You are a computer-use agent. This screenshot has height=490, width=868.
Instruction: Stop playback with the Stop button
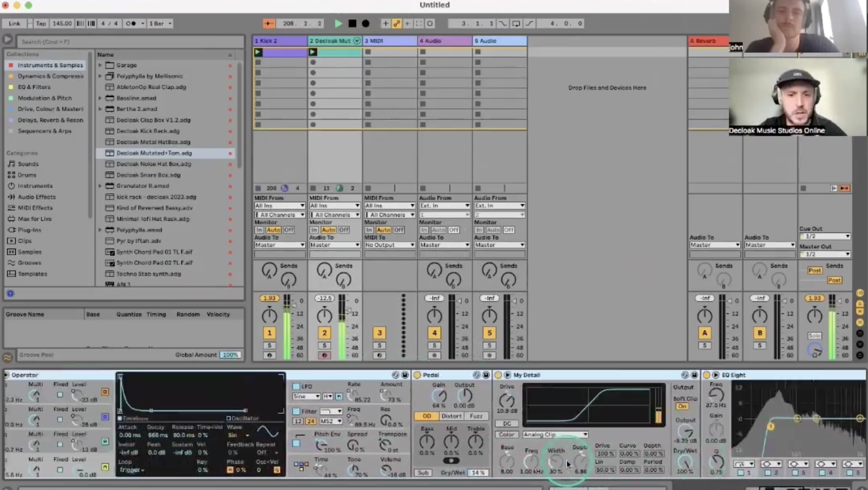pyautogui.click(x=352, y=23)
